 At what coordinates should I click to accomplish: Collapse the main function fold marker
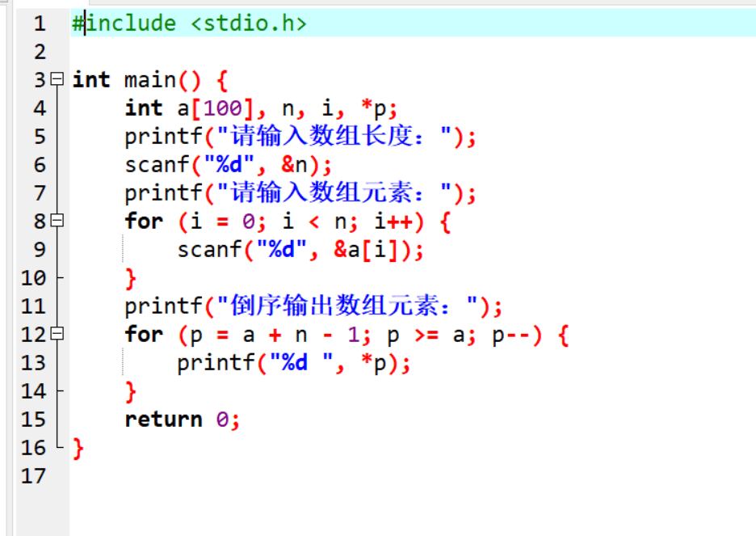pyautogui.click(x=57, y=79)
